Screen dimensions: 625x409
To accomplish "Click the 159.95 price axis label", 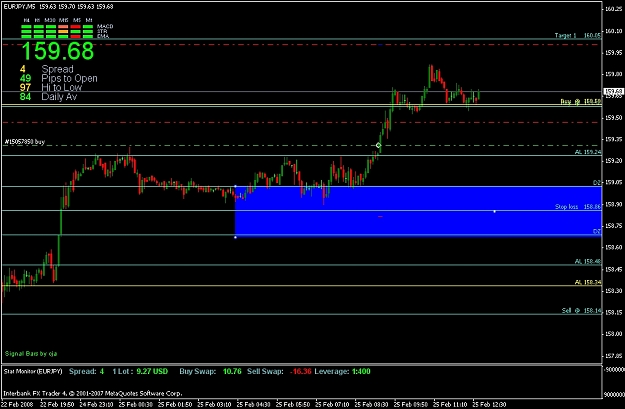I will coord(613,53).
